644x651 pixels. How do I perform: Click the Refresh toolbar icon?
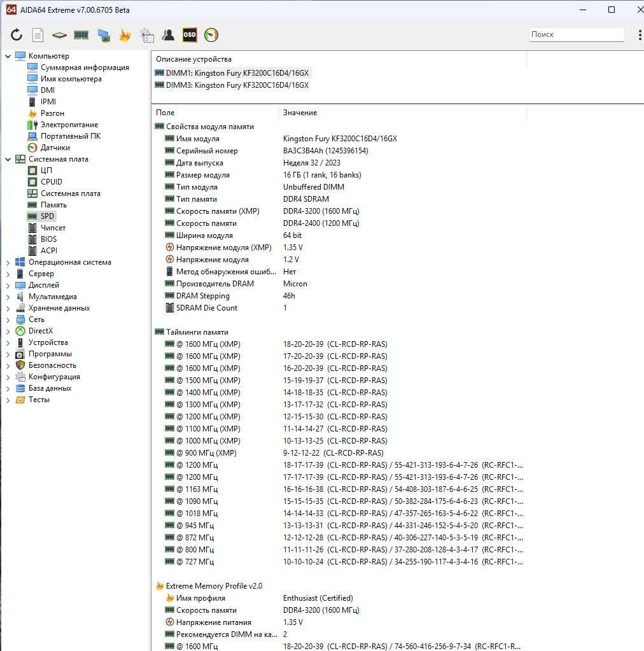(17, 35)
